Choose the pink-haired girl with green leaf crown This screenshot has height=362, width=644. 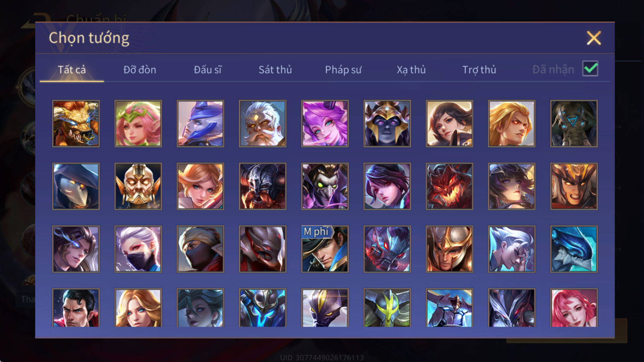(138, 123)
